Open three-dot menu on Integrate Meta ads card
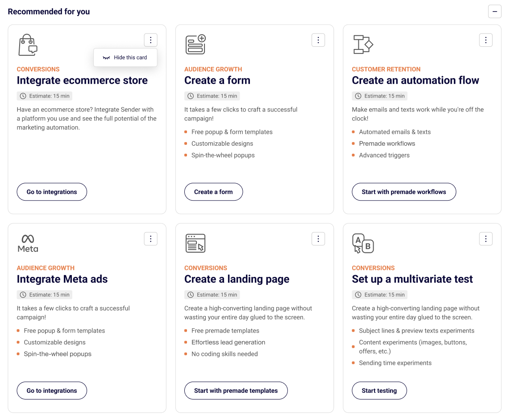Viewport: 507px width, 420px height. tap(151, 239)
